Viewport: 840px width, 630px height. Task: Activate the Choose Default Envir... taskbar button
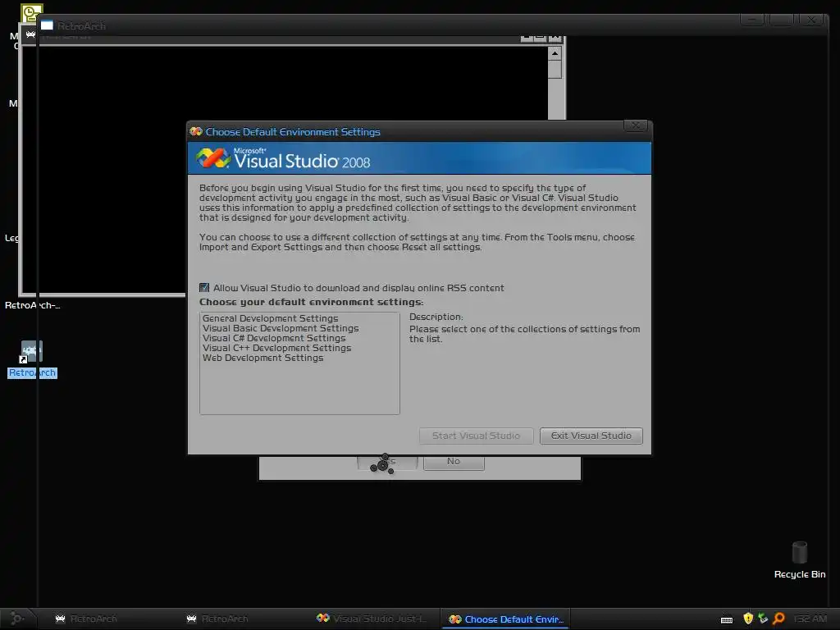coord(505,619)
